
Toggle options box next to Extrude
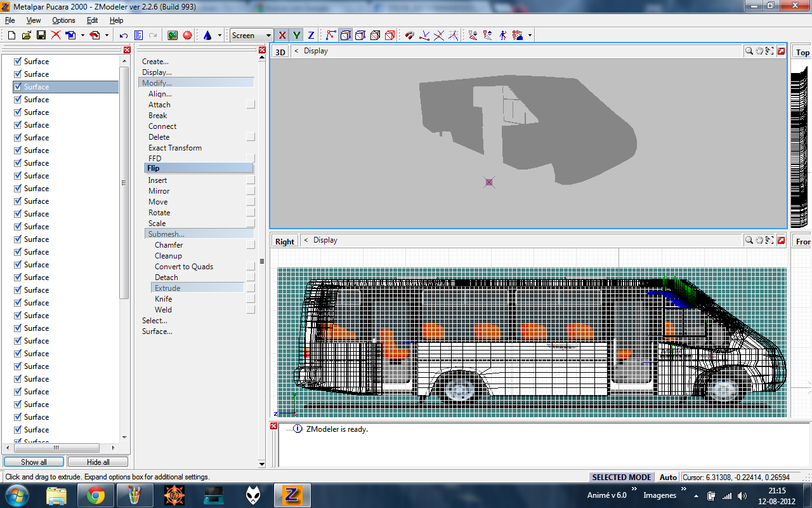point(251,288)
